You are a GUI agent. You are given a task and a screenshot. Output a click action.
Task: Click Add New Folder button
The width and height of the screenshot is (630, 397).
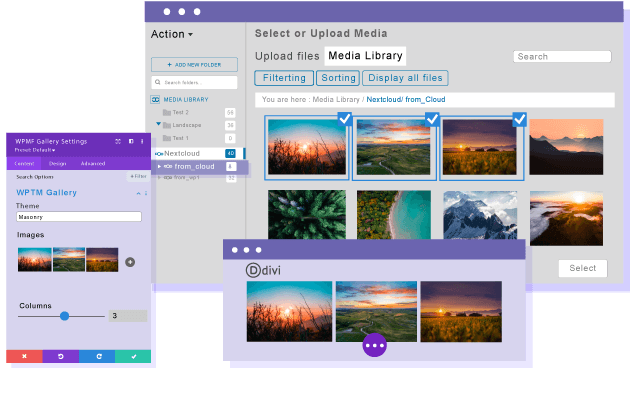[194, 65]
